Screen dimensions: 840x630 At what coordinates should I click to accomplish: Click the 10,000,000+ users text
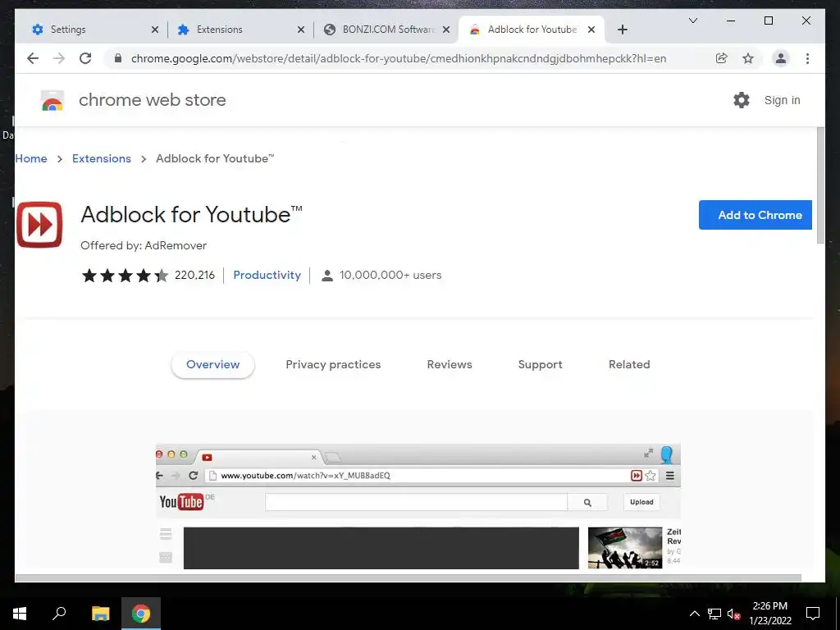[390, 275]
